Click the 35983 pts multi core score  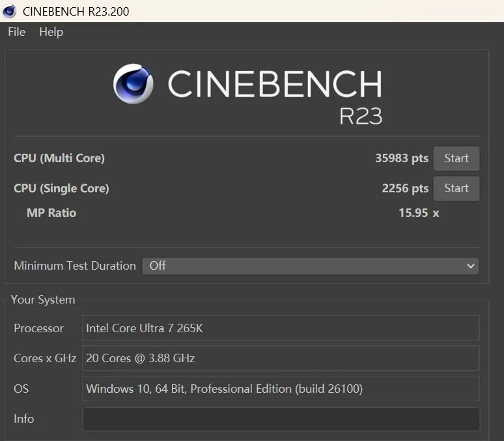(402, 158)
